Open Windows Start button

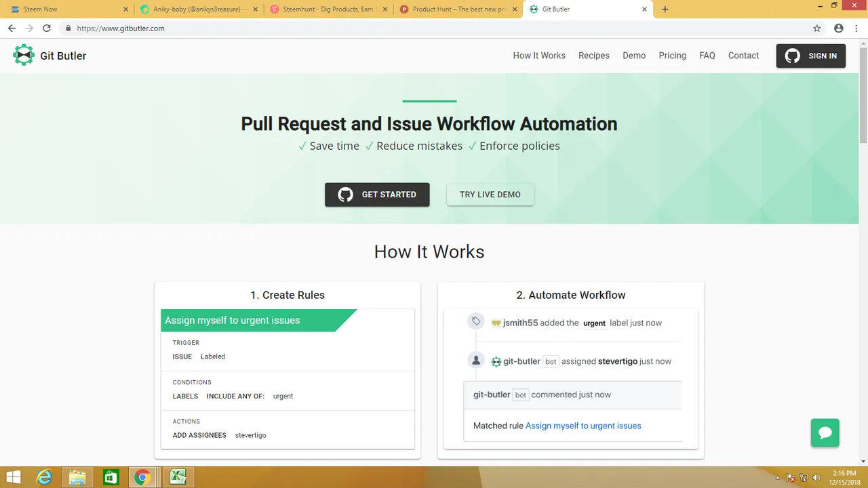[13, 477]
